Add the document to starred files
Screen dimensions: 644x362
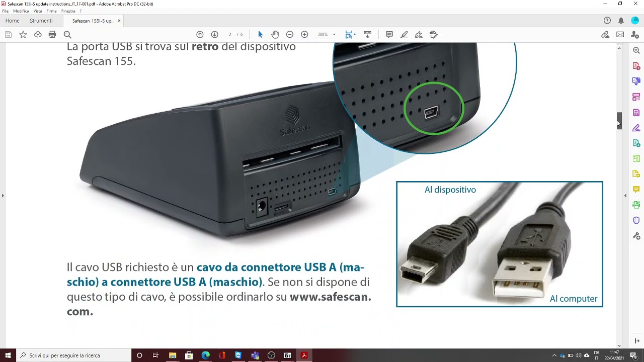point(23,35)
